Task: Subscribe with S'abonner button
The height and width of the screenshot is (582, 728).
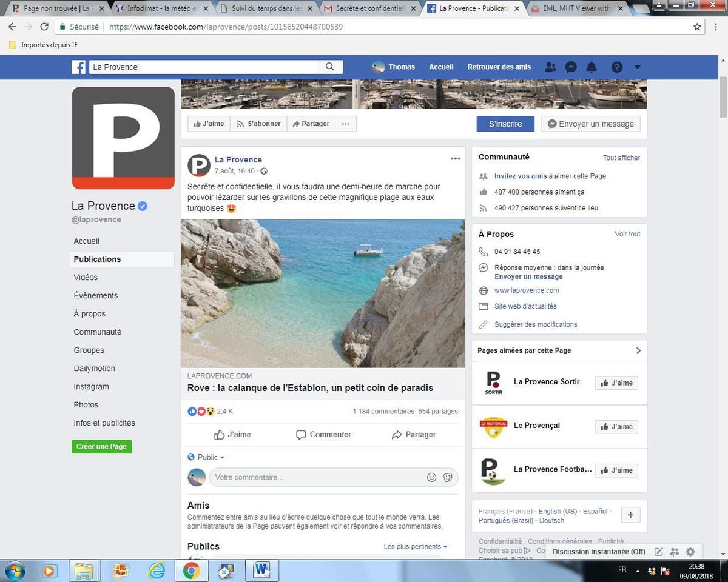Action: pos(258,124)
